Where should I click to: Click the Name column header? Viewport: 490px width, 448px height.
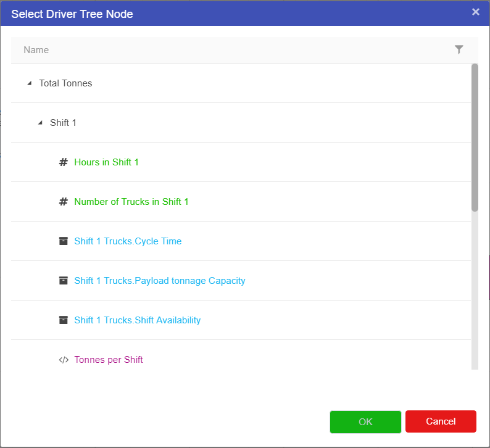36,50
